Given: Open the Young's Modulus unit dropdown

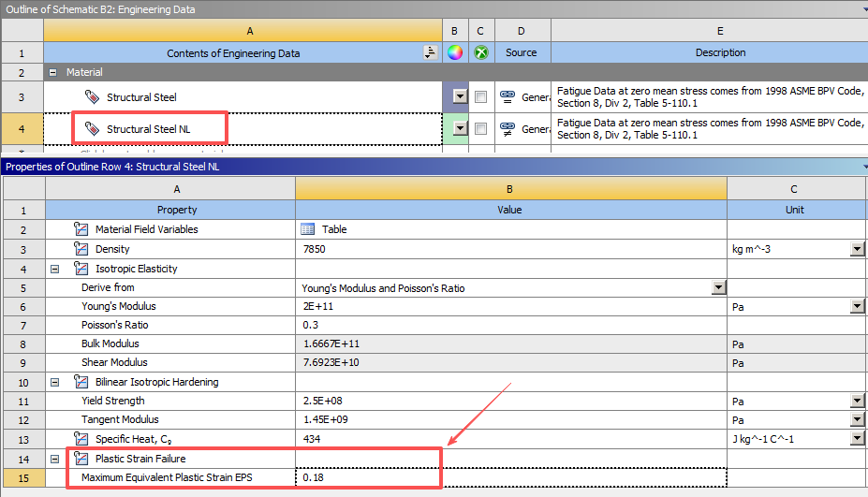Looking at the screenshot, I should [x=857, y=306].
